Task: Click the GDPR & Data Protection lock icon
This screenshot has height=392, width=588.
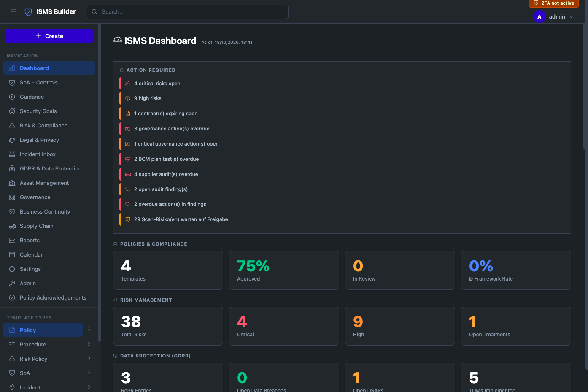Action: 12,169
